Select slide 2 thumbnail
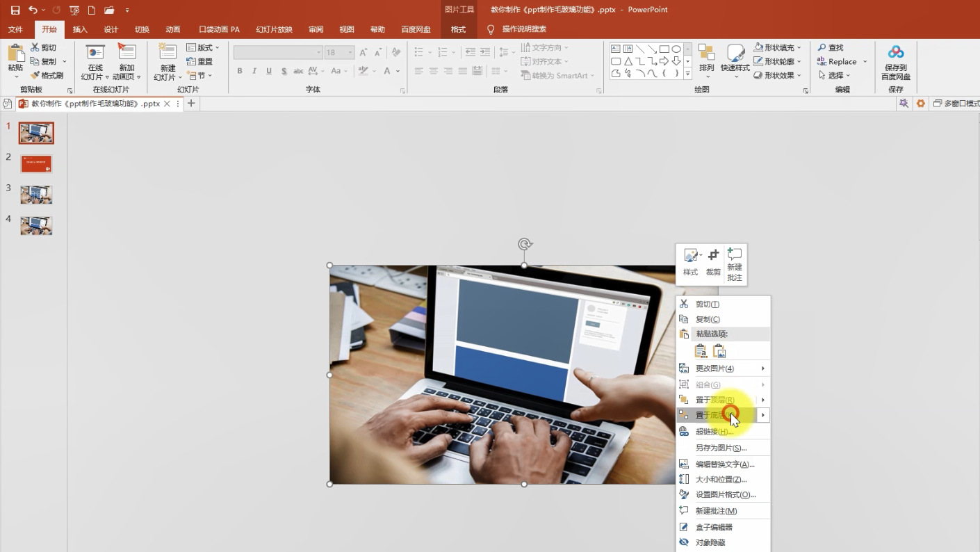Image resolution: width=980 pixels, height=552 pixels. point(36,164)
